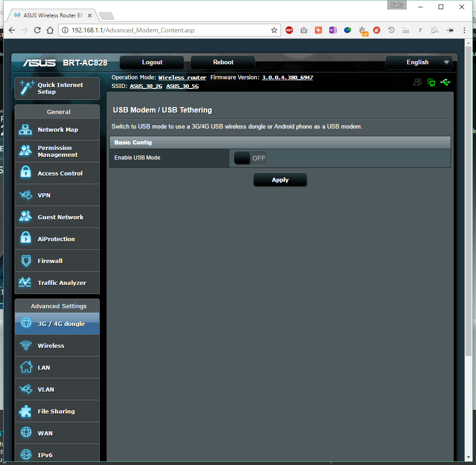476x465 pixels.
Task: Click the green network status icon
Action: [431, 83]
